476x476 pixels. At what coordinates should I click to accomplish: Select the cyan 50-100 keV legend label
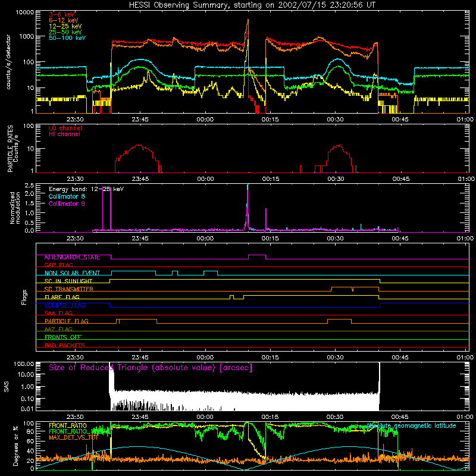point(67,38)
